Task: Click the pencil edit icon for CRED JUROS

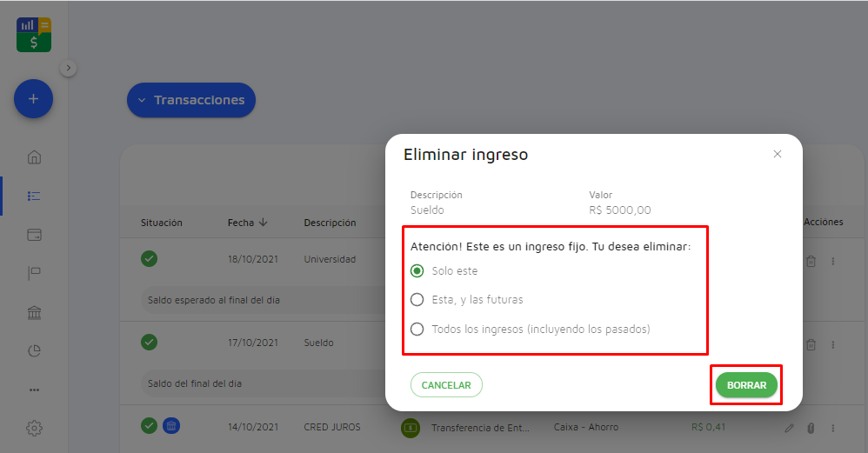Action: click(789, 428)
